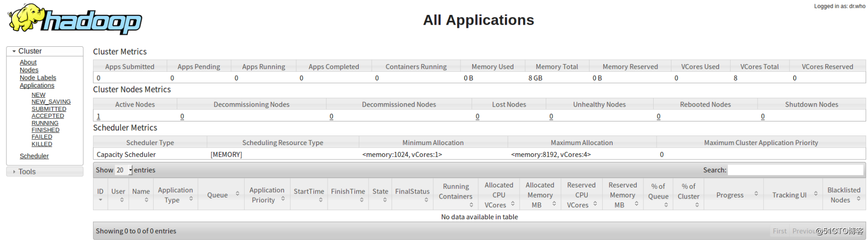Screen dimensions: 868x240
Task: Sort table by Application Type column
Action: pos(175,195)
